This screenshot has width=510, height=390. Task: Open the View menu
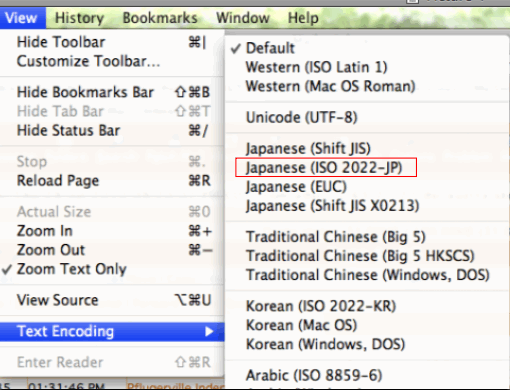coord(21,18)
